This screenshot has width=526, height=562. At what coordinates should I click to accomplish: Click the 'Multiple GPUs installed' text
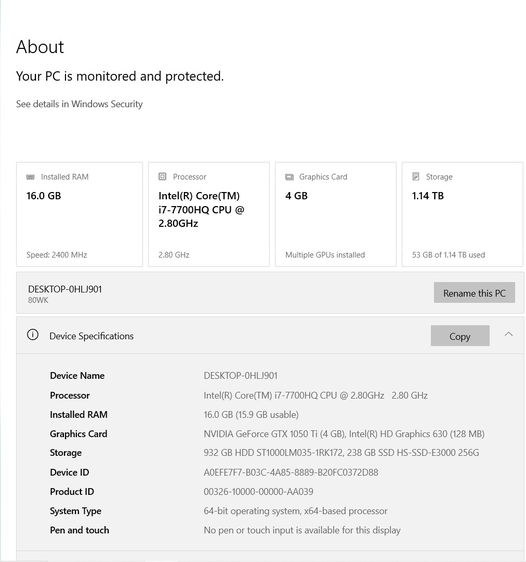tap(325, 255)
